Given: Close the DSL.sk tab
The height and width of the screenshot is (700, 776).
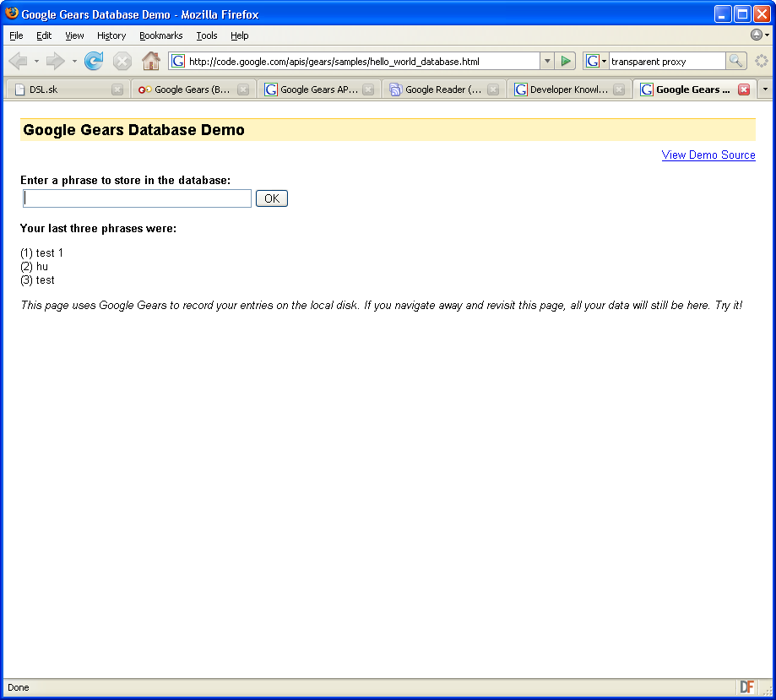Looking at the screenshot, I should click(117, 90).
